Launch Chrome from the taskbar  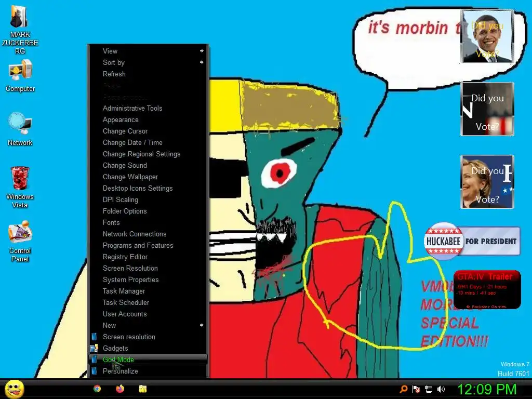97,389
